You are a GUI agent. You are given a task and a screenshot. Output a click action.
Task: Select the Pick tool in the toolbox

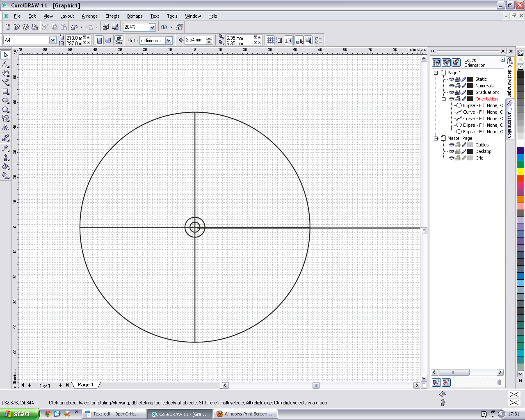click(x=5, y=55)
